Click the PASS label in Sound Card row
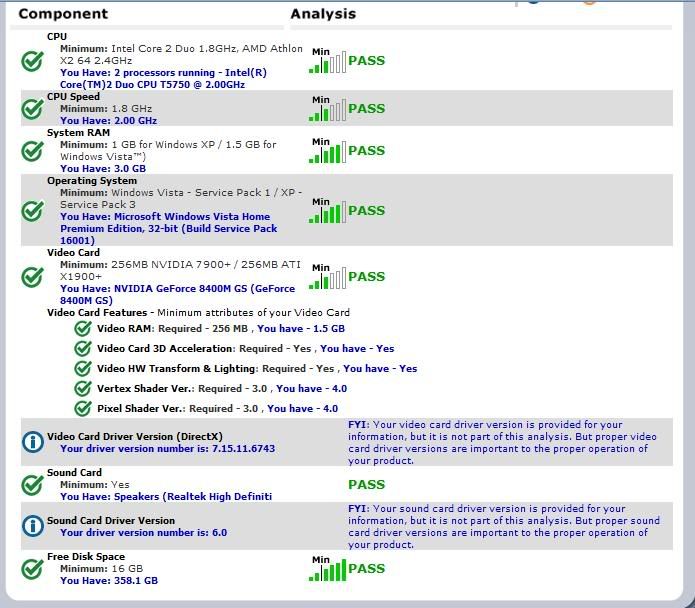 click(366, 485)
